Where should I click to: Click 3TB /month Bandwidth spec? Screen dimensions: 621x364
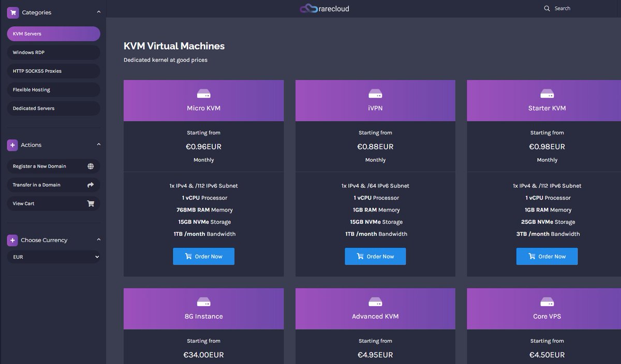(x=547, y=234)
